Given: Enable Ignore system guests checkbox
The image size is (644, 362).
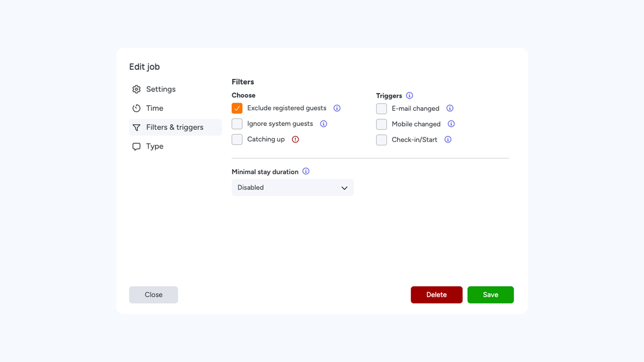Looking at the screenshot, I should pyautogui.click(x=237, y=124).
